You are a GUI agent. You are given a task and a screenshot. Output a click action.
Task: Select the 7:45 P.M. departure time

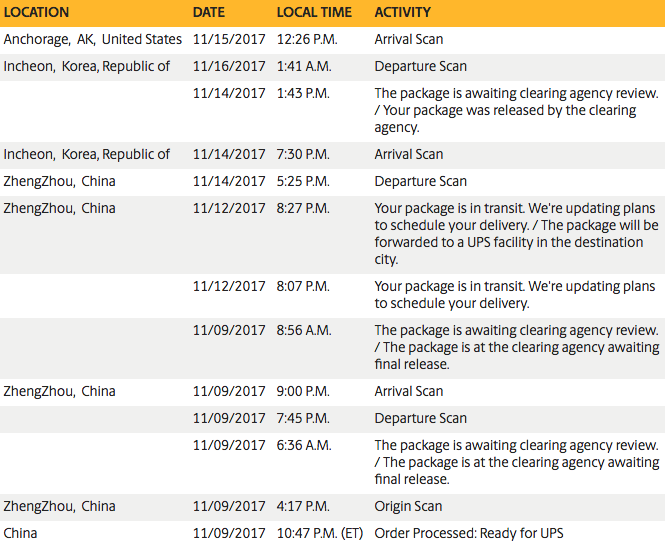coord(303,419)
